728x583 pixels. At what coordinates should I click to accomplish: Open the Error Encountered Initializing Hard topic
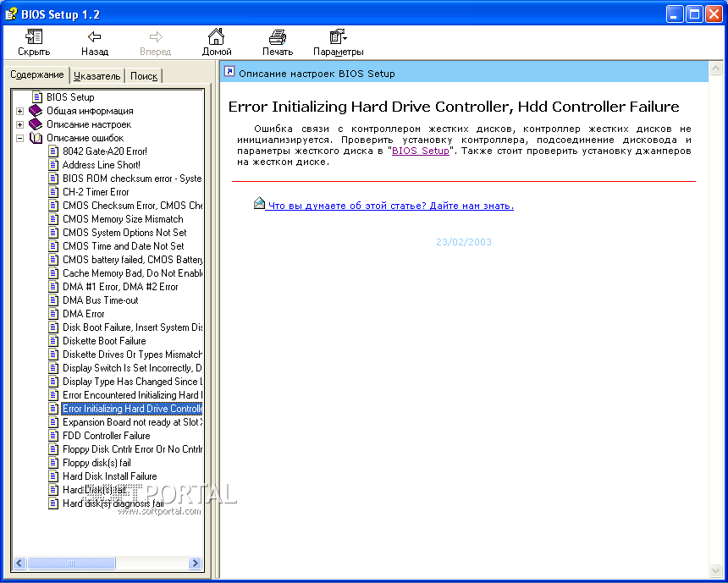point(132,395)
